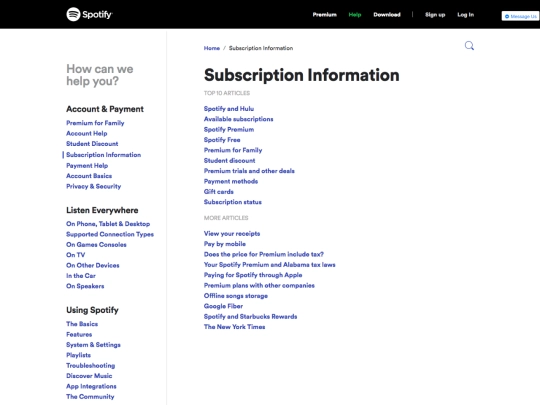540x405 pixels.
Task: Open the Payment methods article
Action: tap(231, 181)
